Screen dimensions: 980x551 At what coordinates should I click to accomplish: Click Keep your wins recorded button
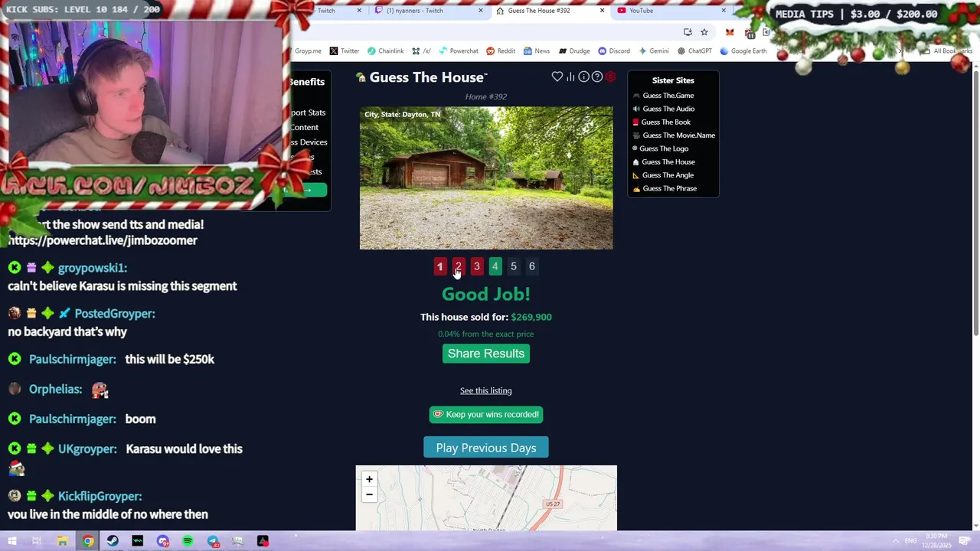coord(486,415)
